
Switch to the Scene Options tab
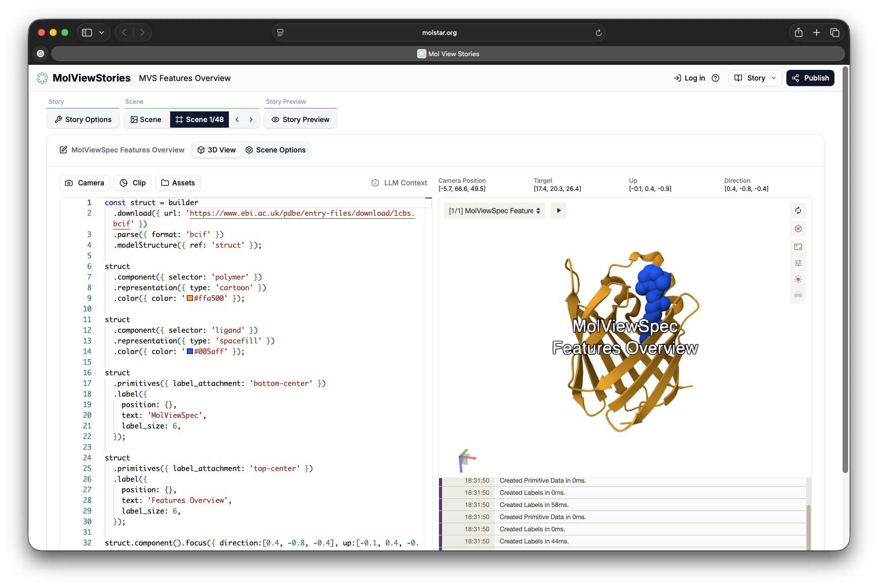pyautogui.click(x=275, y=150)
